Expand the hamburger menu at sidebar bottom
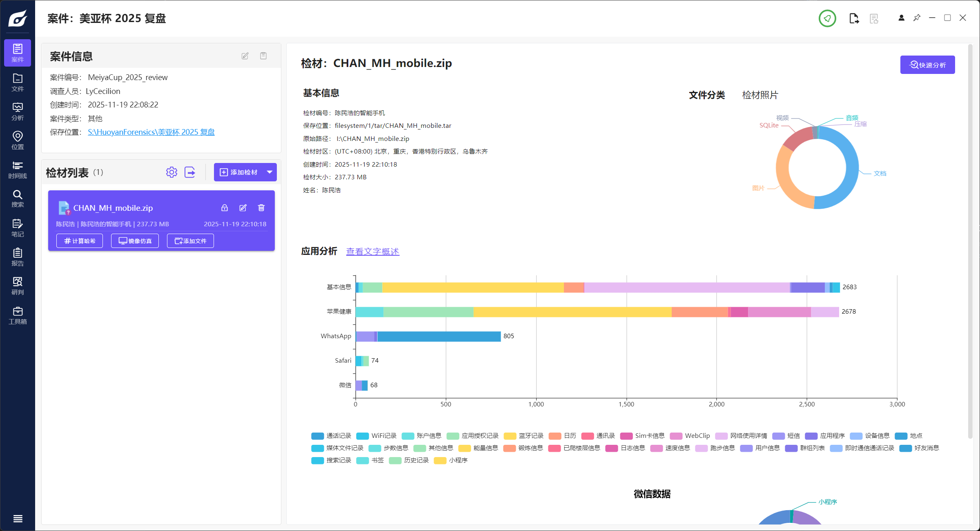This screenshot has height=531, width=980. [18, 519]
